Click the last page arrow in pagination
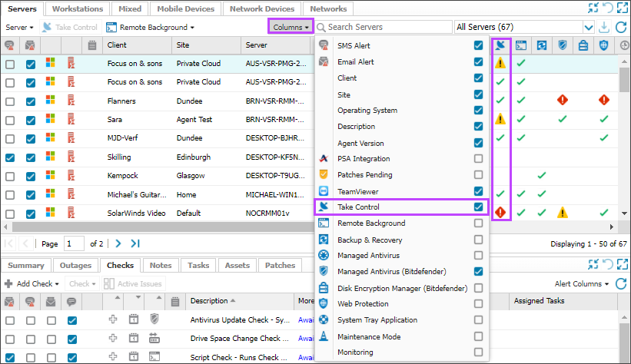631x364 pixels. 135,243
